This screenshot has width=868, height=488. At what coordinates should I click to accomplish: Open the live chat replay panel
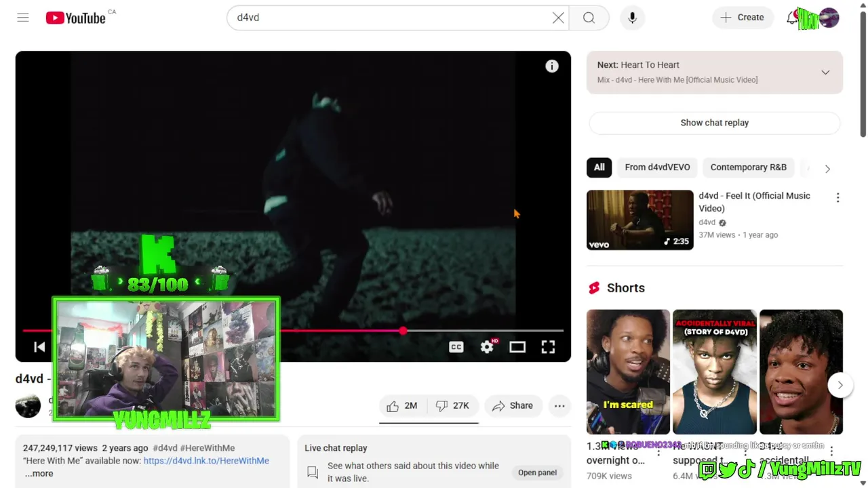537,472
